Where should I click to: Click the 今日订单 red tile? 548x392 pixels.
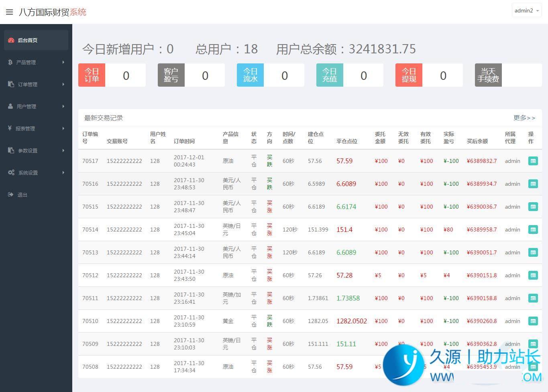[92, 75]
